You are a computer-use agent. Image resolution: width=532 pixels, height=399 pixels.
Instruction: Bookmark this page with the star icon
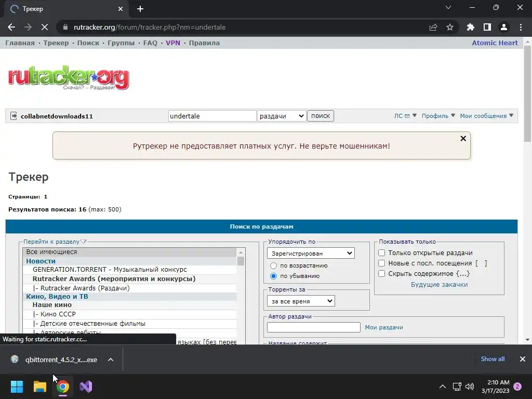tap(450, 27)
